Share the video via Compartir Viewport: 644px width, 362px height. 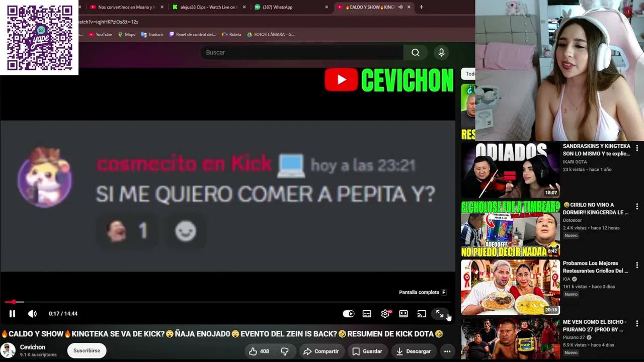click(x=320, y=351)
